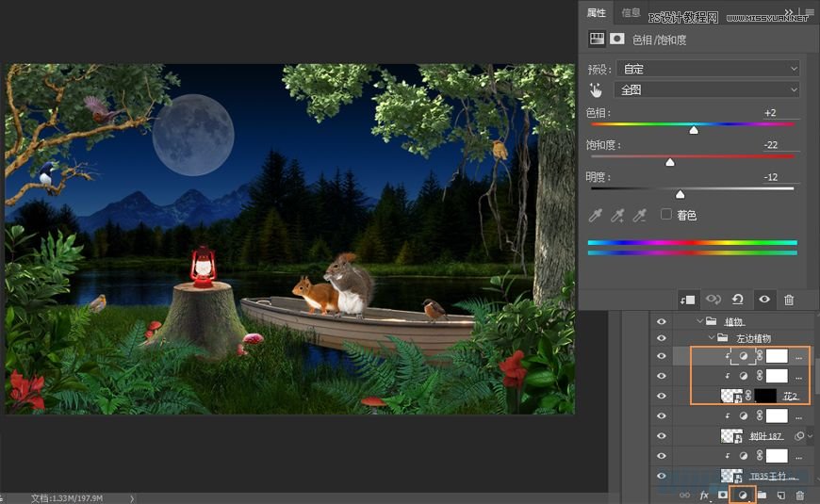
Task: Click the 饱和度 saturation slider handle
Action: point(670,162)
